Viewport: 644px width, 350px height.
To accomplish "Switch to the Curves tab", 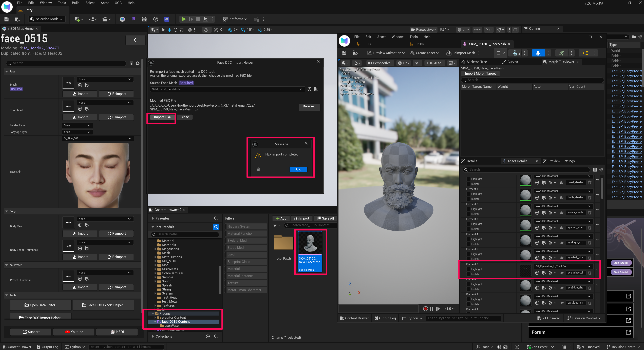I will [x=510, y=62].
